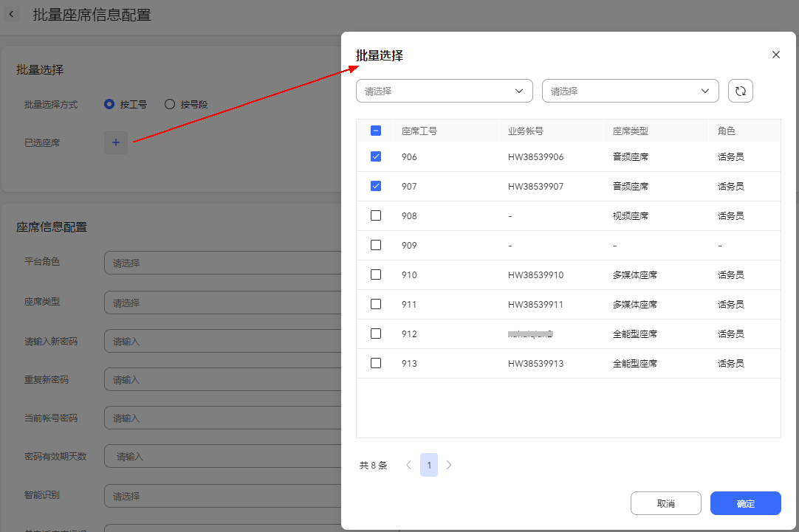Check the checkbox for agent 908
799x532 pixels.
coord(376,215)
